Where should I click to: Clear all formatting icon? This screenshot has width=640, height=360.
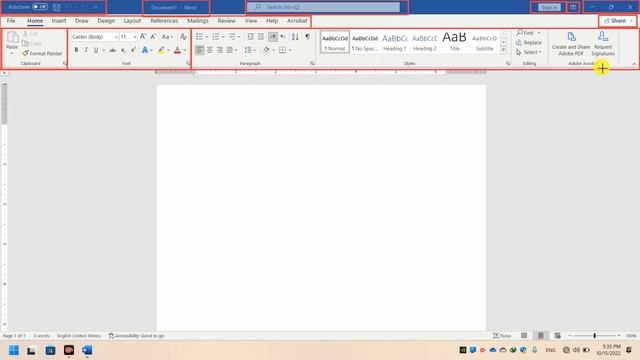(x=183, y=37)
